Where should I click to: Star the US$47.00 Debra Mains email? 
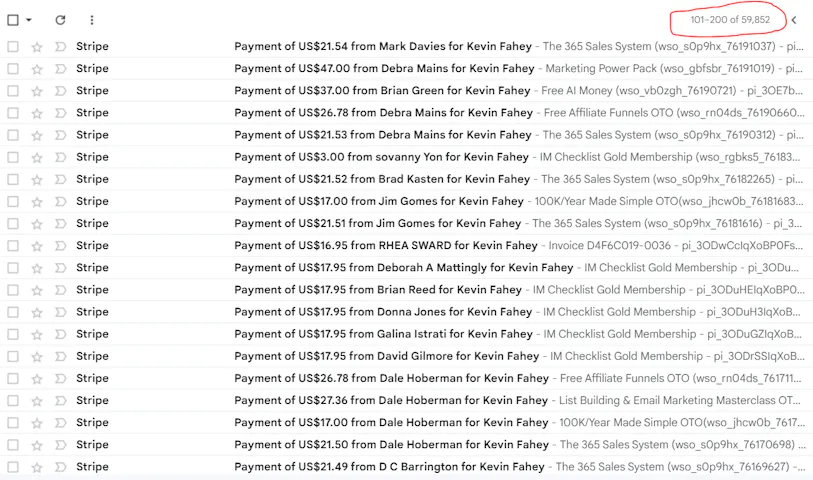click(37, 69)
